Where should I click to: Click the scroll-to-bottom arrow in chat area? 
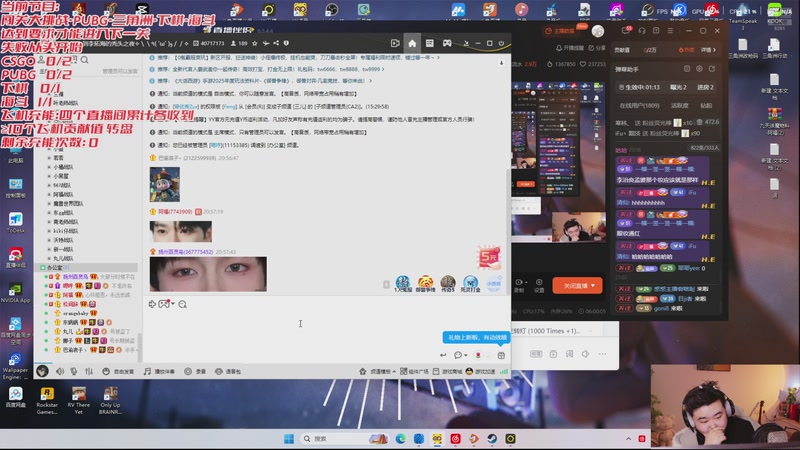click(x=502, y=63)
